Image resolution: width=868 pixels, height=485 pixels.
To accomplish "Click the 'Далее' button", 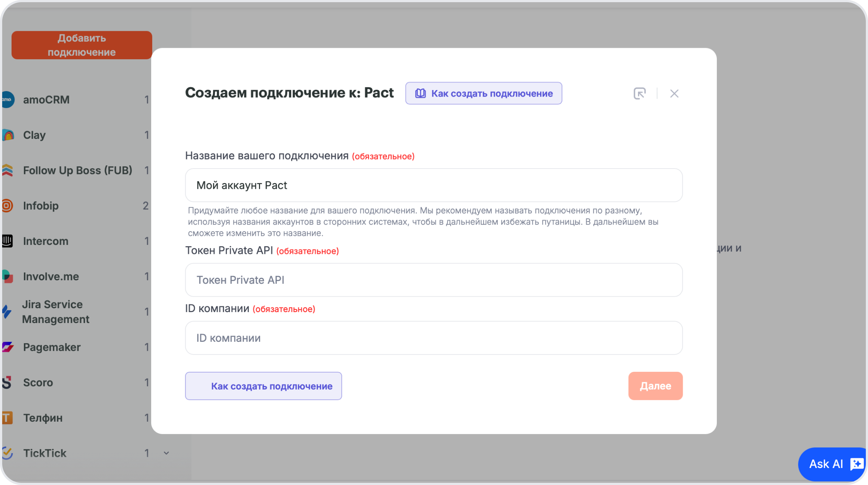I will pyautogui.click(x=655, y=386).
